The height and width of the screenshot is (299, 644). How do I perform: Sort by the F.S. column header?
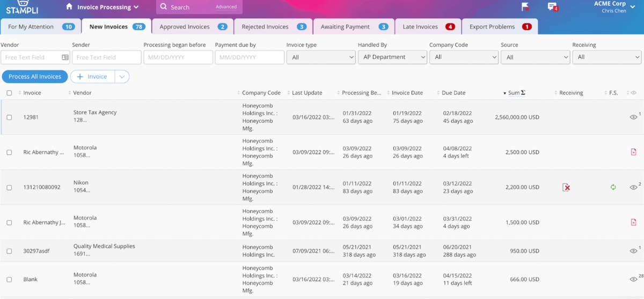click(613, 93)
